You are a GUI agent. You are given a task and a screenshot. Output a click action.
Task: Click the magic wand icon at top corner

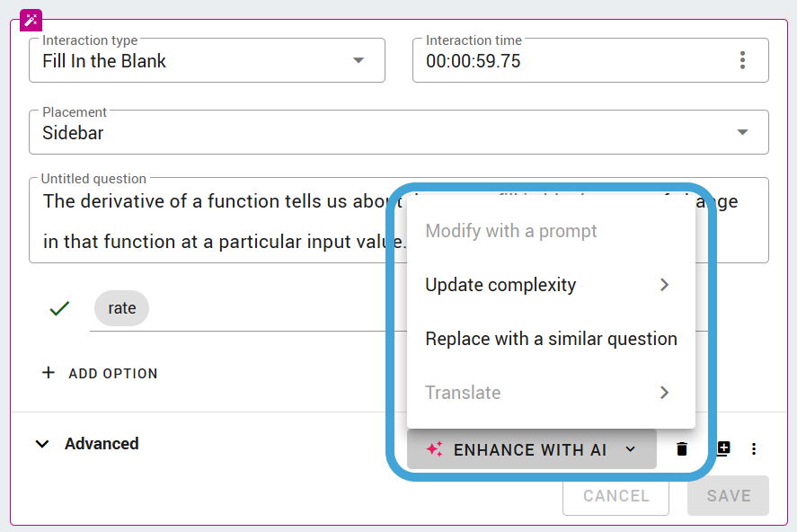31,21
